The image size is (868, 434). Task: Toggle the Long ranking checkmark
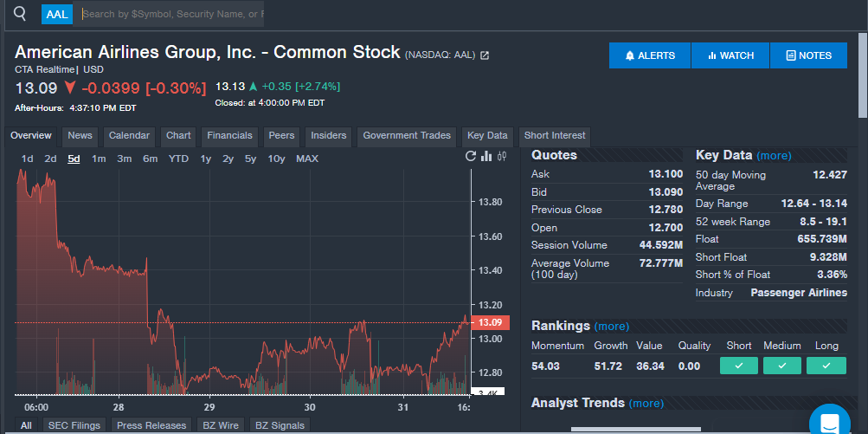[826, 366]
